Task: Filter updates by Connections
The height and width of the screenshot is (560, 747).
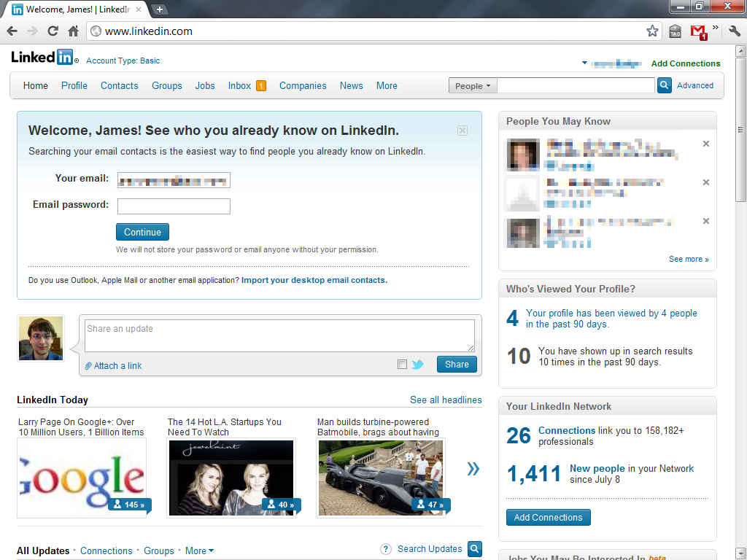Action: coord(107,551)
